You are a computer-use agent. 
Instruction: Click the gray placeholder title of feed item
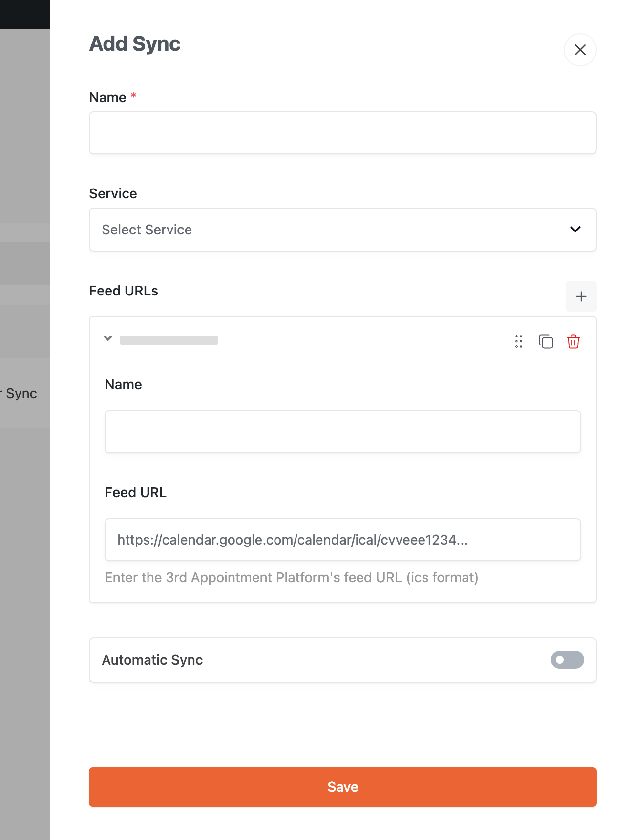[x=169, y=340]
